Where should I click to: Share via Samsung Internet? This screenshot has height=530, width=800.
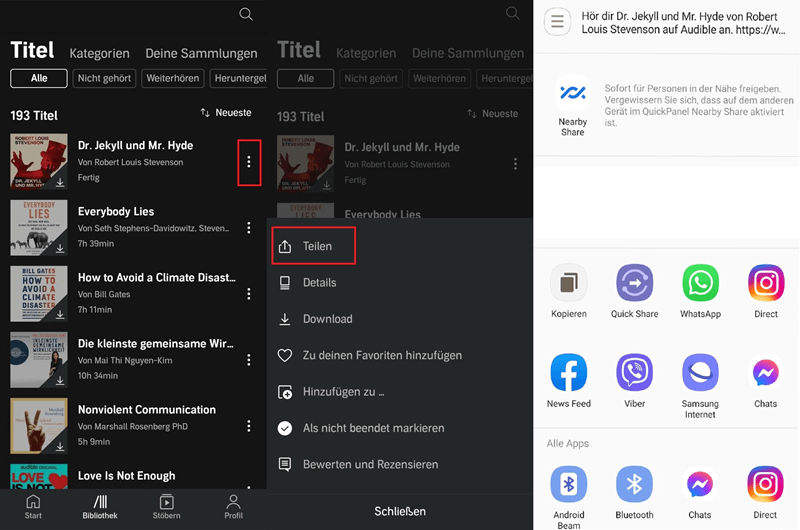coord(700,386)
